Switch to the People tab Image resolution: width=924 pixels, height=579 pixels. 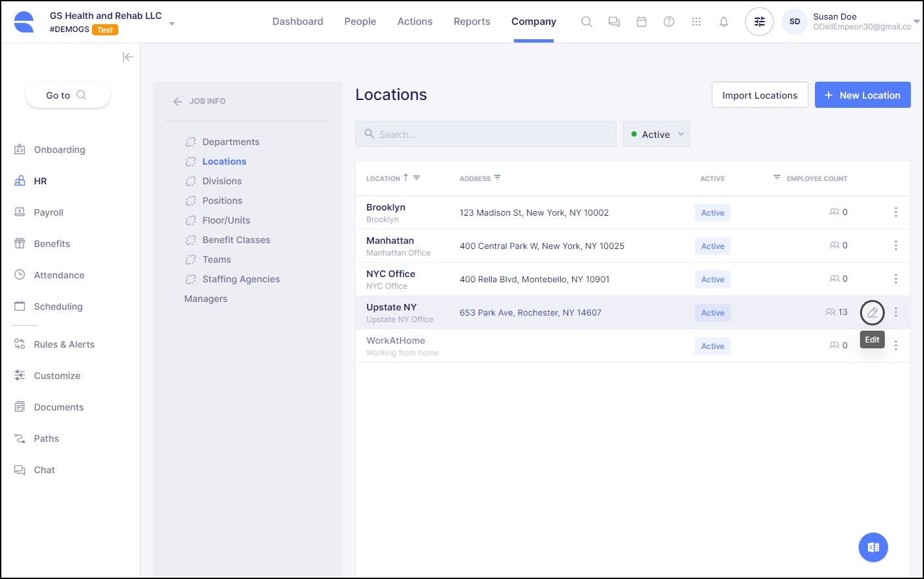click(x=360, y=22)
